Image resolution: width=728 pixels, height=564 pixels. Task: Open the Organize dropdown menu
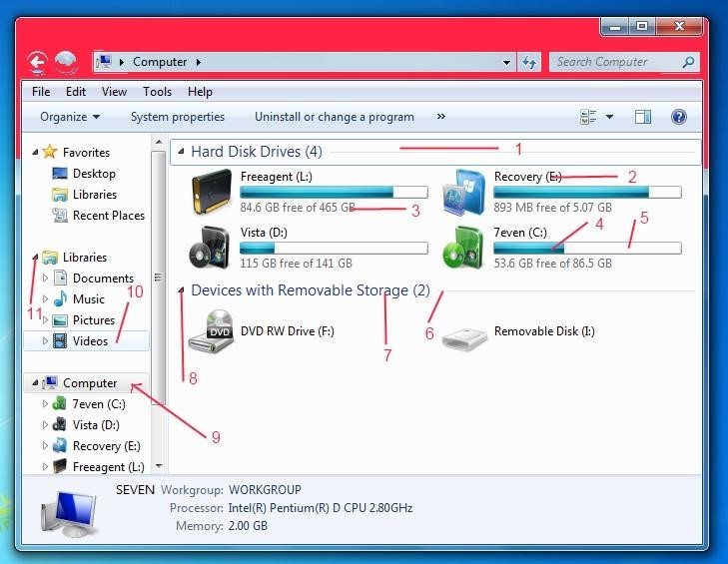(x=70, y=117)
